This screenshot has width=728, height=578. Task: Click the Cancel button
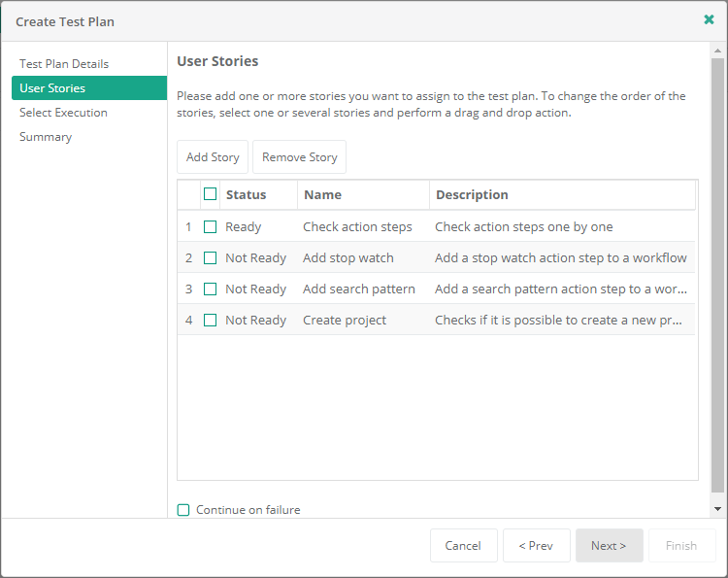[463, 546]
